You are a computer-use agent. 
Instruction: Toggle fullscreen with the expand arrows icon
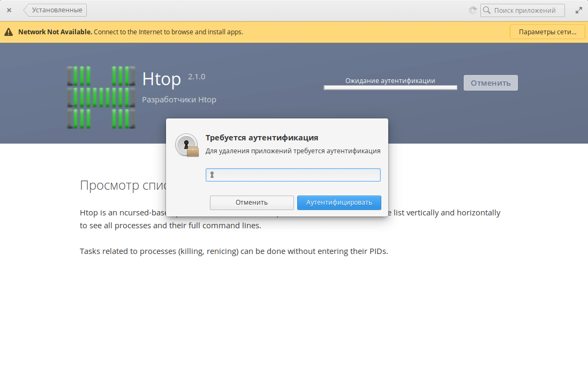(x=578, y=10)
